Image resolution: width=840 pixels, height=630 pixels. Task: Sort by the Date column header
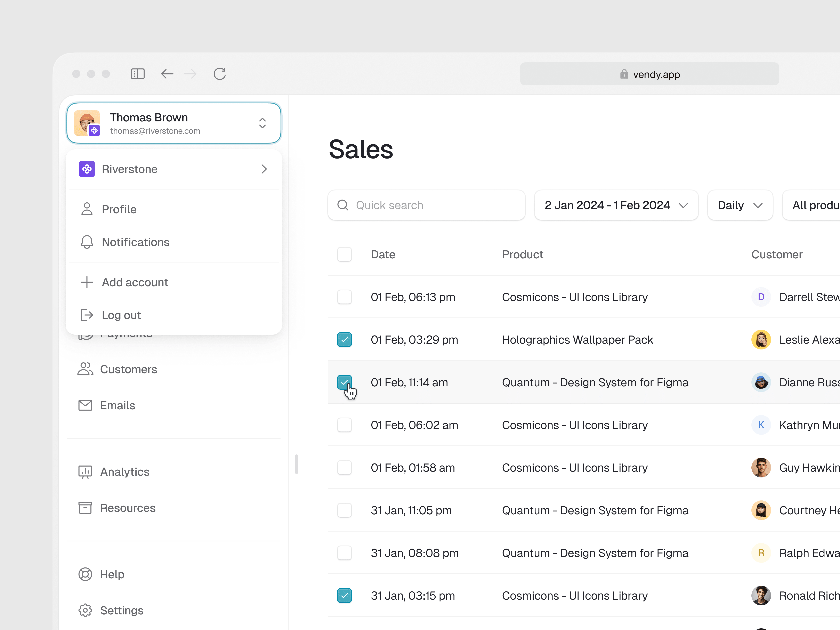pyautogui.click(x=383, y=255)
